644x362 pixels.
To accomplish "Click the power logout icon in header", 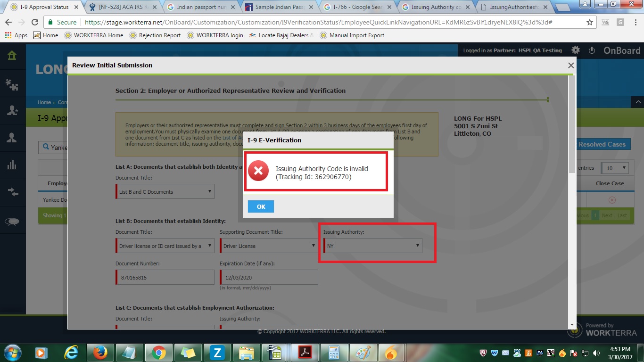I will point(592,50).
